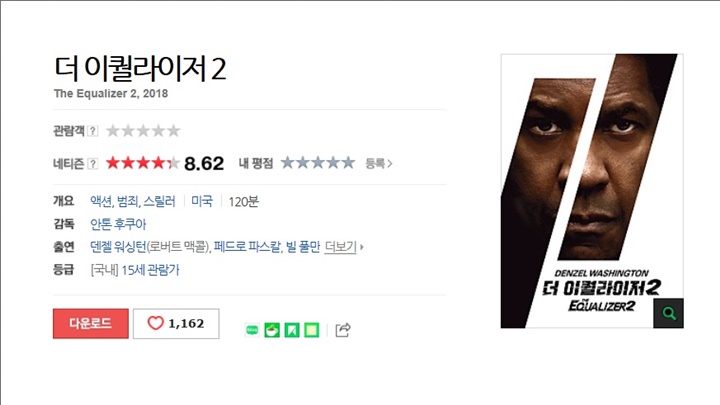Image resolution: width=720 pixels, height=405 pixels.
Task: Select 액션 genre link
Action: tap(101, 201)
